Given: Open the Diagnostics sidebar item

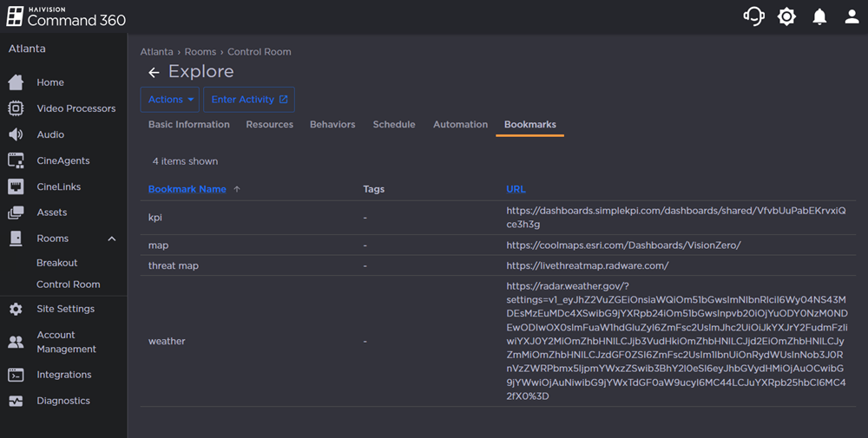Looking at the screenshot, I should tap(62, 401).
